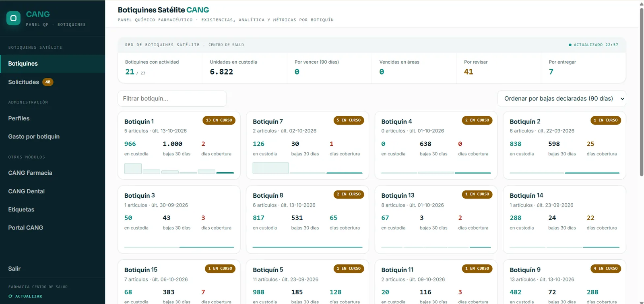Click the ACTUALIZAR button at sidebar bottom
Viewport: 644px width, 304px height.
tap(25, 296)
